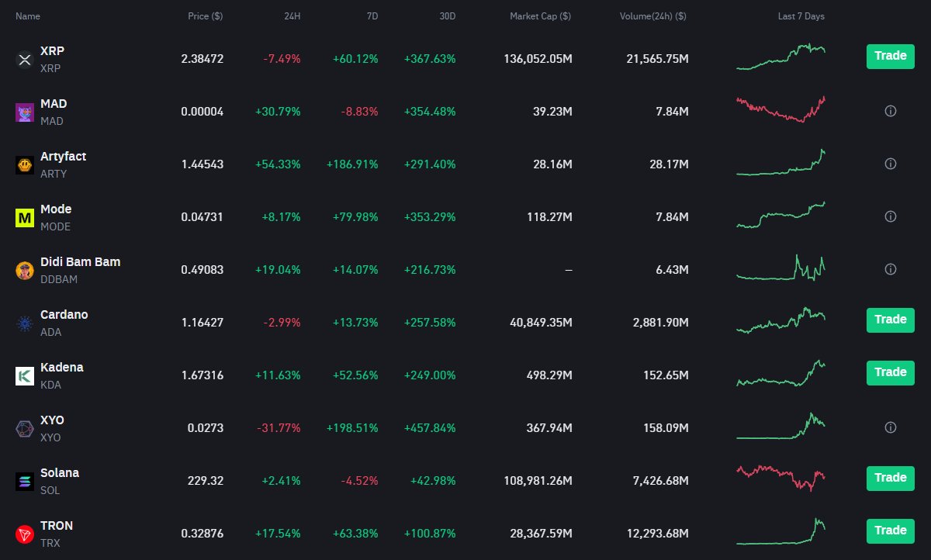Sort by the 24H column header
The width and height of the screenshot is (931, 560).
tap(292, 16)
